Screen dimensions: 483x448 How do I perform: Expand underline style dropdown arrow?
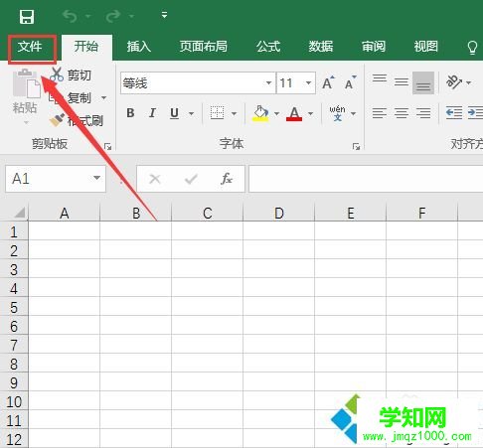(x=191, y=113)
